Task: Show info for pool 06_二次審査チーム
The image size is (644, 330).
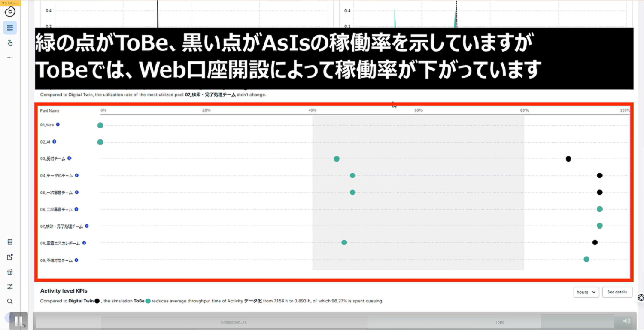Action: (76, 209)
